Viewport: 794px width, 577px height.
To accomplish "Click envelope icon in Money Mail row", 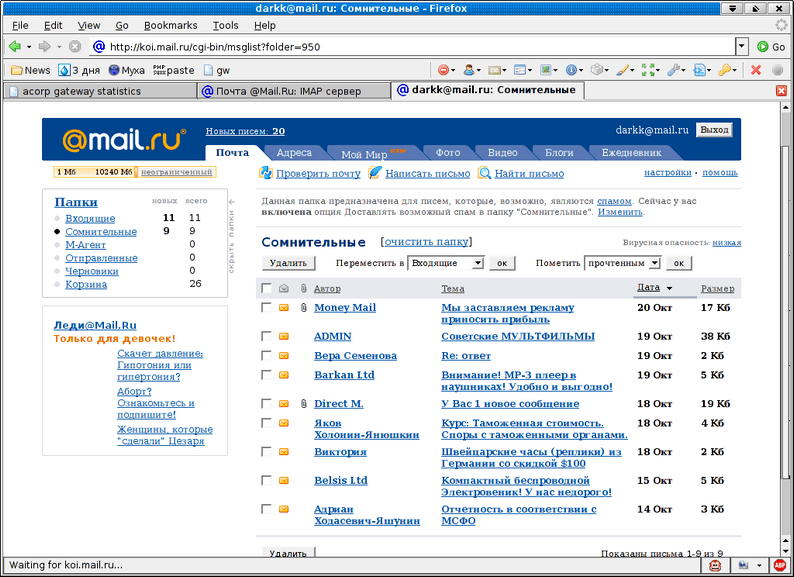I will coord(284,307).
